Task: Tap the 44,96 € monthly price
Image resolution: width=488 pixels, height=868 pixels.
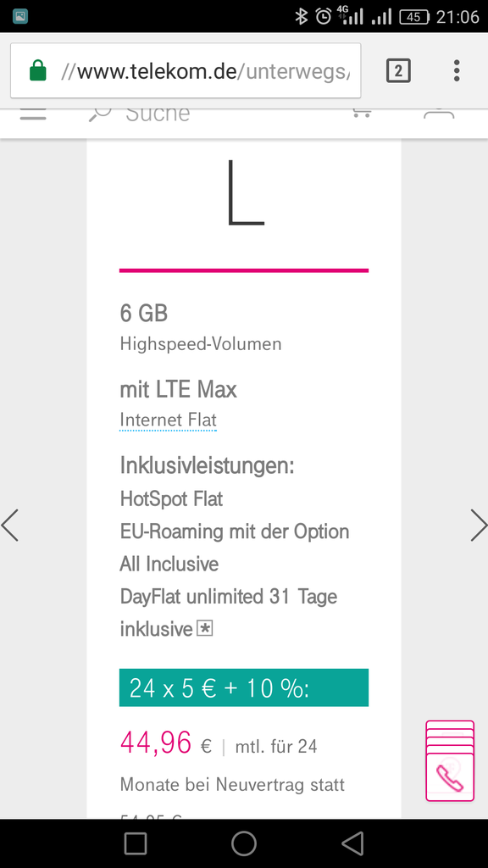Action: pyautogui.click(x=166, y=743)
